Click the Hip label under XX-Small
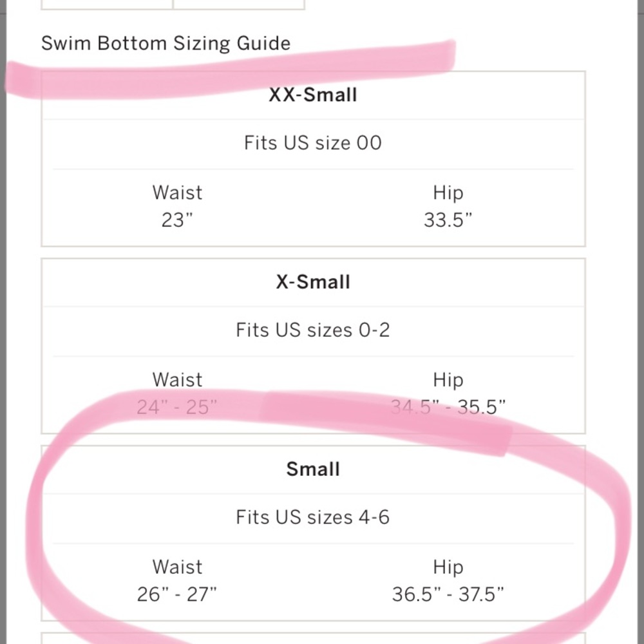 (x=448, y=193)
